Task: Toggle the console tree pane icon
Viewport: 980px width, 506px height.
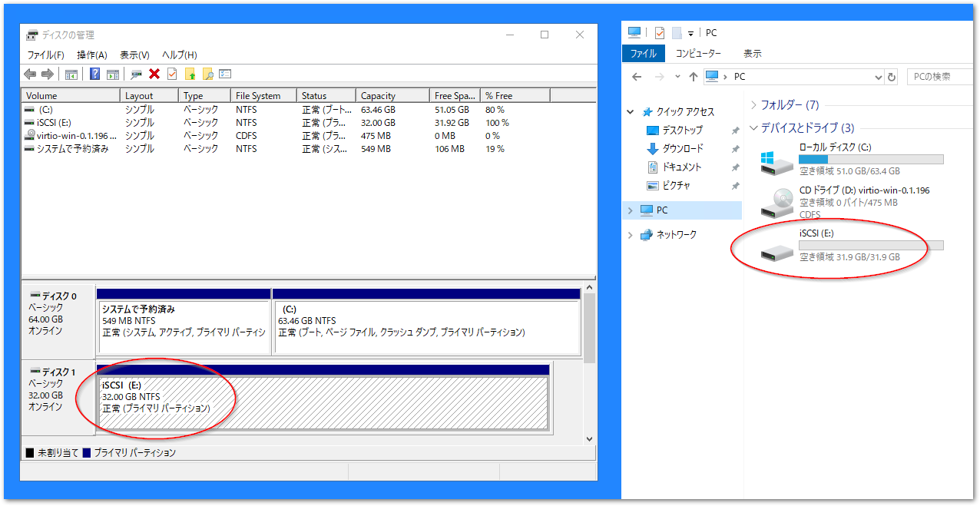Action: click(x=71, y=74)
